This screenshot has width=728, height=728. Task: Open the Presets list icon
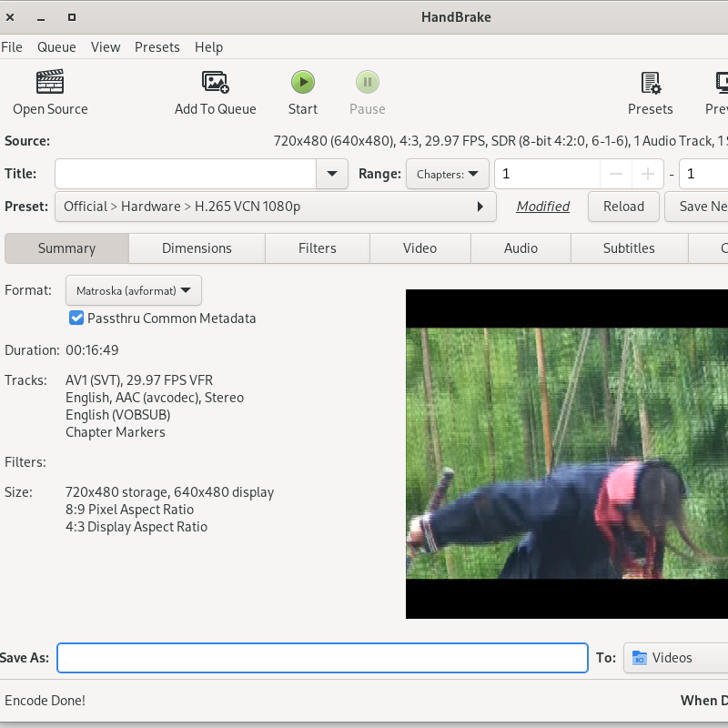651,83
